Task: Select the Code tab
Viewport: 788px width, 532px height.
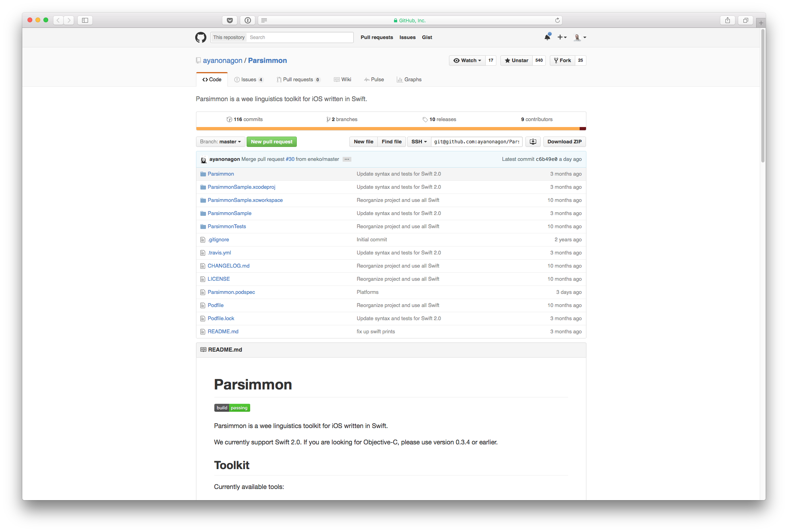Action: [x=212, y=80]
